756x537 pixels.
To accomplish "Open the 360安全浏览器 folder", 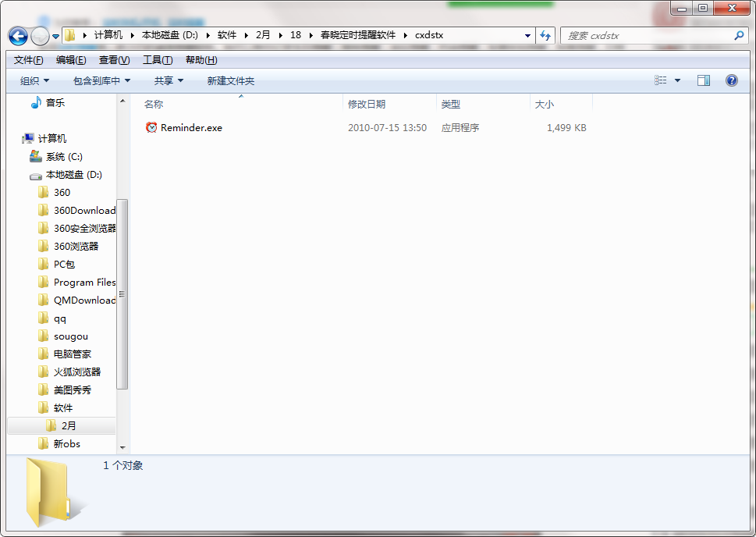I will point(84,228).
